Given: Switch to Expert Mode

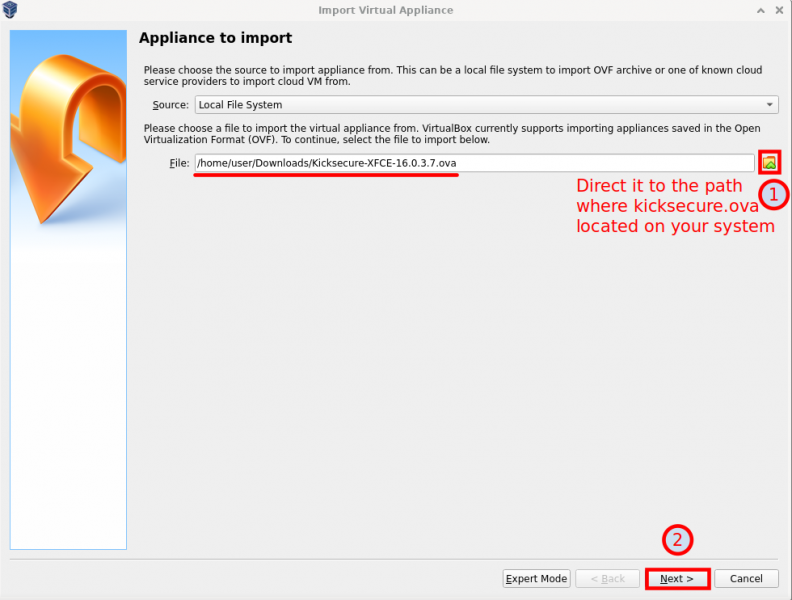Looking at the screenshot, I should point(536,579).
